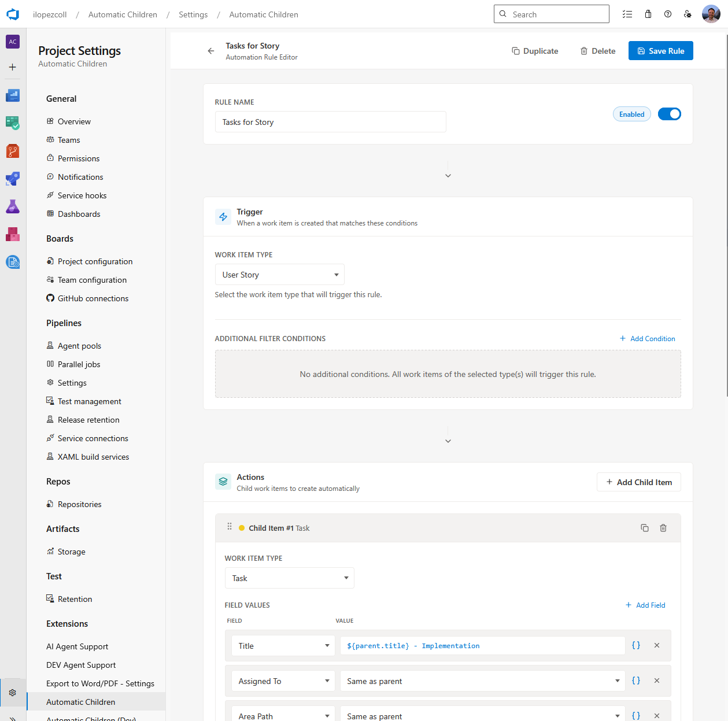Open the My work items checklist icon
728x721 pixels.
tap(627, 14)
